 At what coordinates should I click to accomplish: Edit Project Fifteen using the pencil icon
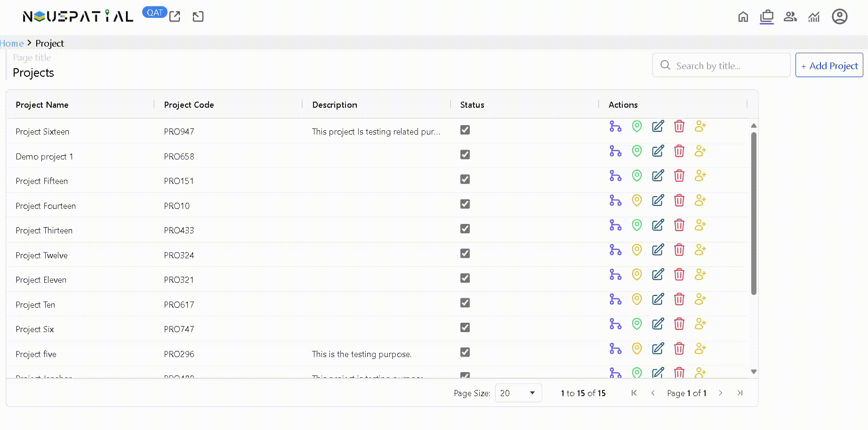[x=658, y=176]
